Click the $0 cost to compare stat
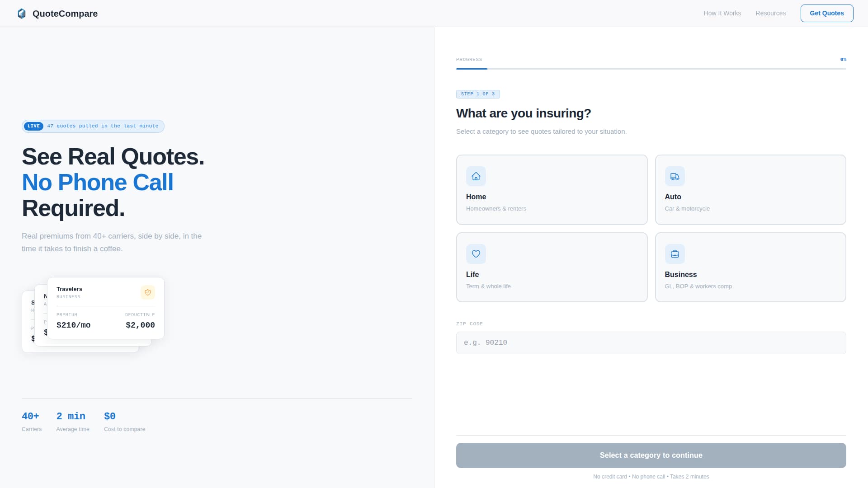The width and height of the screenshot is (868, 488). point(124,422)
